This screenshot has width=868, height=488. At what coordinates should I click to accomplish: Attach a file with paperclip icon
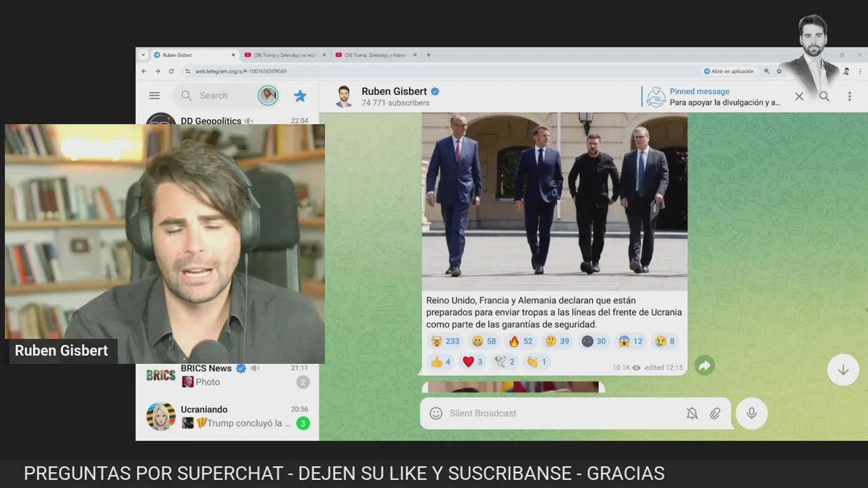[x=715, y=413]
